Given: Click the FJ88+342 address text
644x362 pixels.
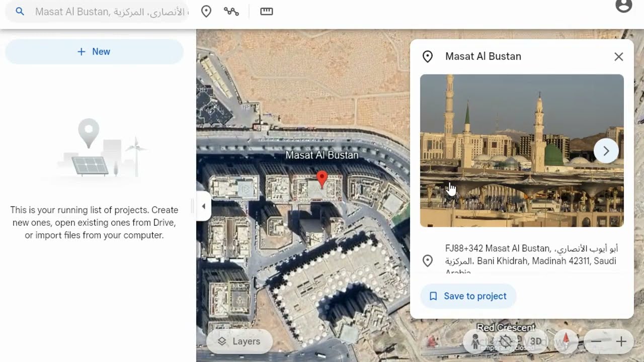Looking at the screenshot, I should [531, 260].
